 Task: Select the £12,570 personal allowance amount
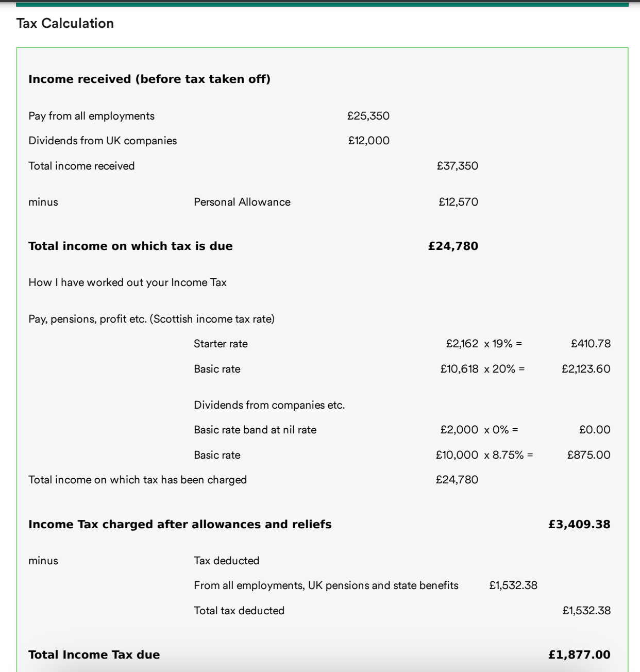(x=458, y=202)
